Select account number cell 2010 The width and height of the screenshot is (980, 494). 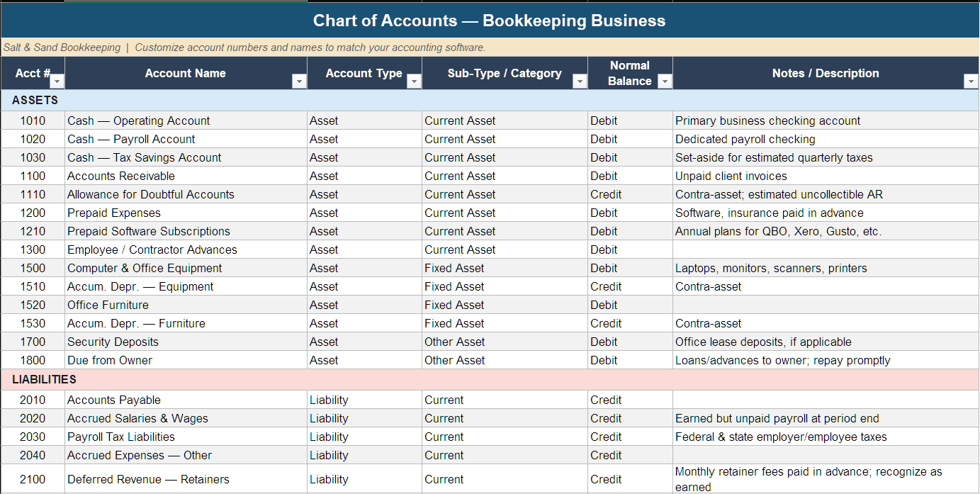[x=33, y=400]
